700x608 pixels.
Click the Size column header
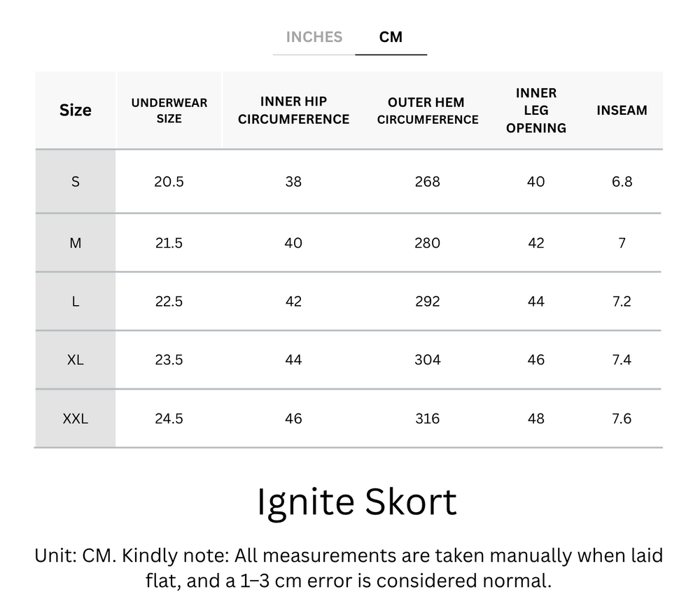pos(74,110)
